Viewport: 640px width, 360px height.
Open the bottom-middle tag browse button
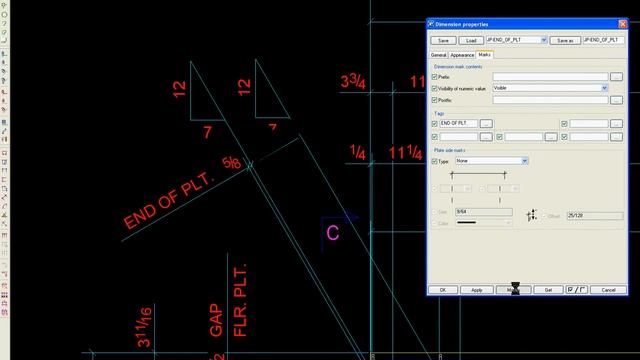click(x=551, y=137)
